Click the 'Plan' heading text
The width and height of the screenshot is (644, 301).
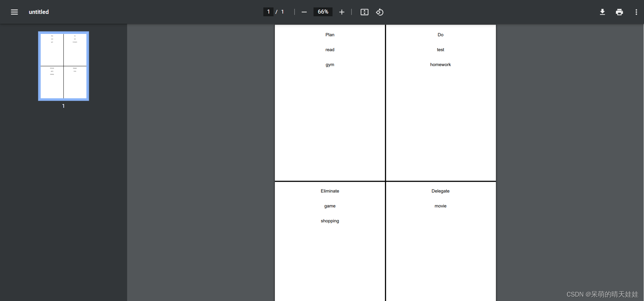[330, 35]
